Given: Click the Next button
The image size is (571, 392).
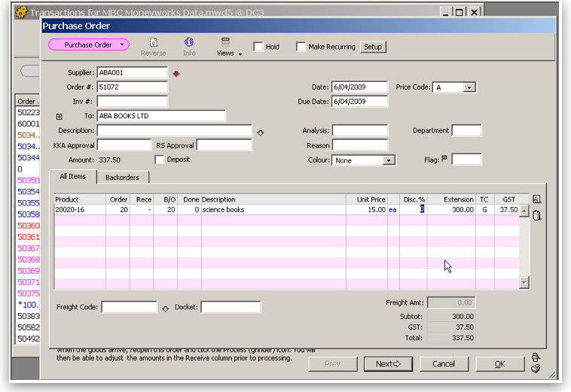Looking at the screenshot, I should tap(388, 364).
